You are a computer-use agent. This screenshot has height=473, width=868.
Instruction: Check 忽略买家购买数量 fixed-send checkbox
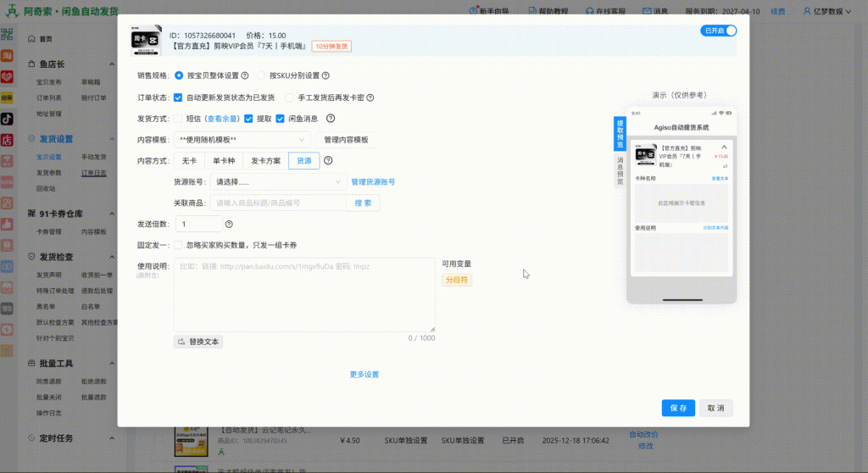point(178,245)
